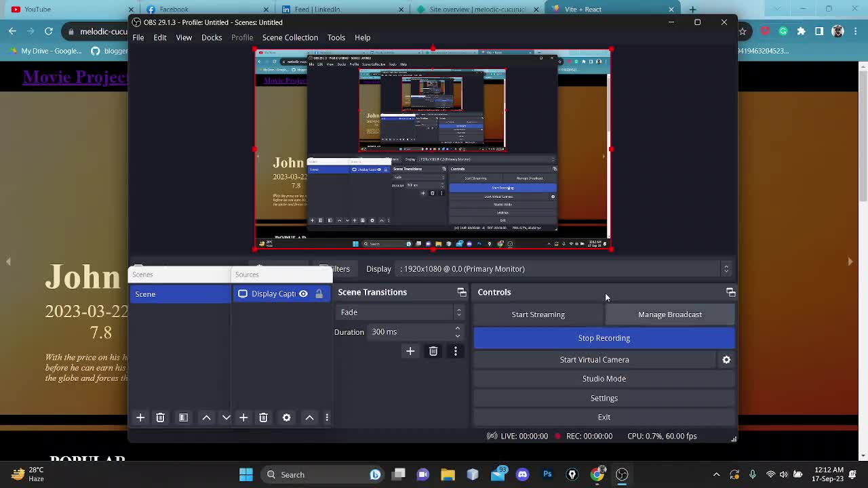Open scene filters icon in Scenes dock
The width and height of the screenshot is (868, 488).
pyautogui.click(x=183, y=418)
